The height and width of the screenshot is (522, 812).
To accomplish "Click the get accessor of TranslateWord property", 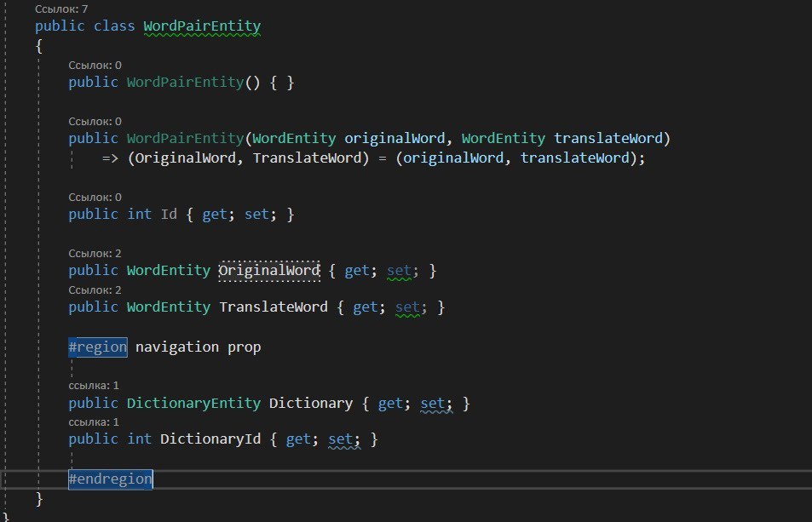I will click(x=366, y=307).
